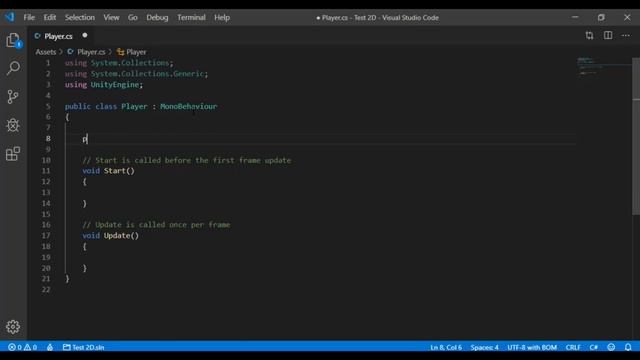
Task: Click the Update comment on line 16
Action: [x=156, y=224]
